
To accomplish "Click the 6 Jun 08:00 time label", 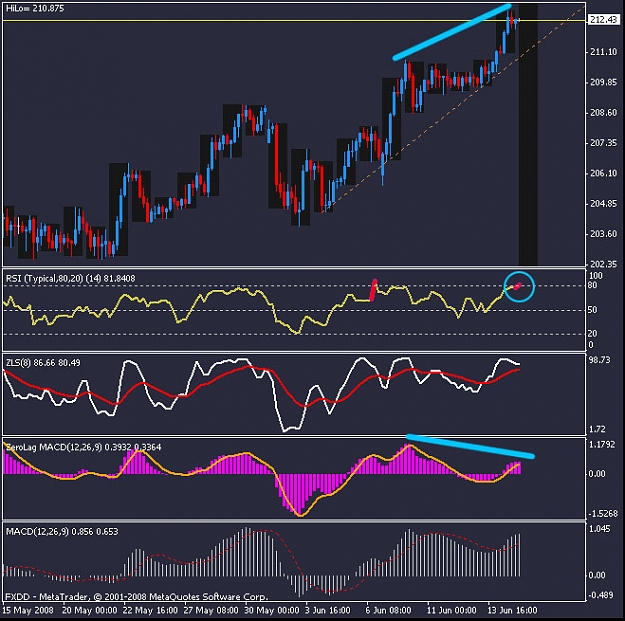I will coord(388,610).
